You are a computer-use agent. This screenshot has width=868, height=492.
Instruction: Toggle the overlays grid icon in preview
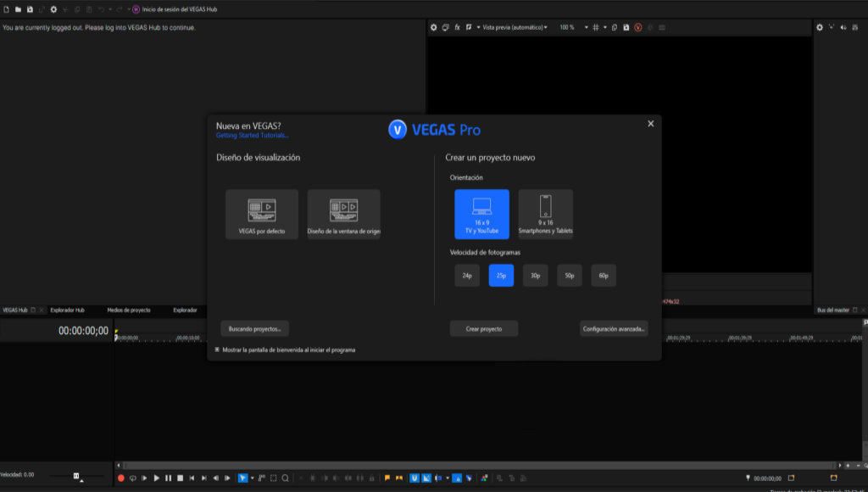pyautogui.click(x=596, y=27)
